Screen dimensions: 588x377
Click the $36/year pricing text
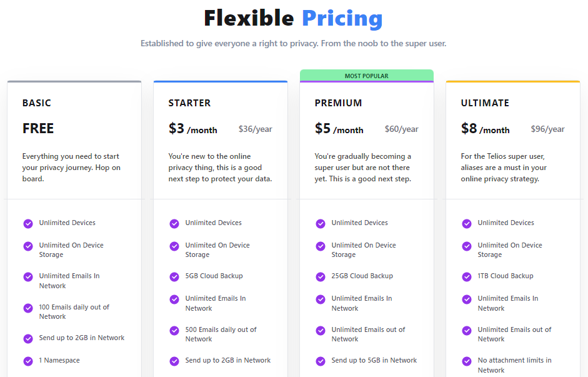256,129
